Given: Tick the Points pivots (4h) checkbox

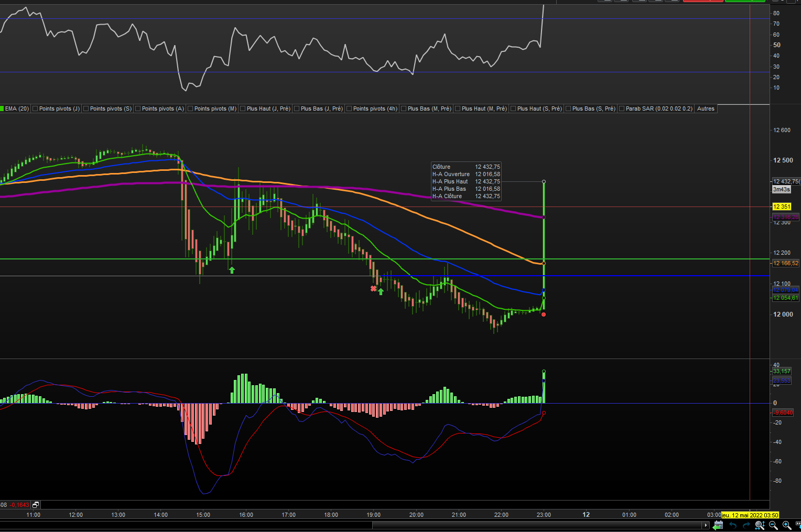Looking at the screenshot, I should pos(349,109).
